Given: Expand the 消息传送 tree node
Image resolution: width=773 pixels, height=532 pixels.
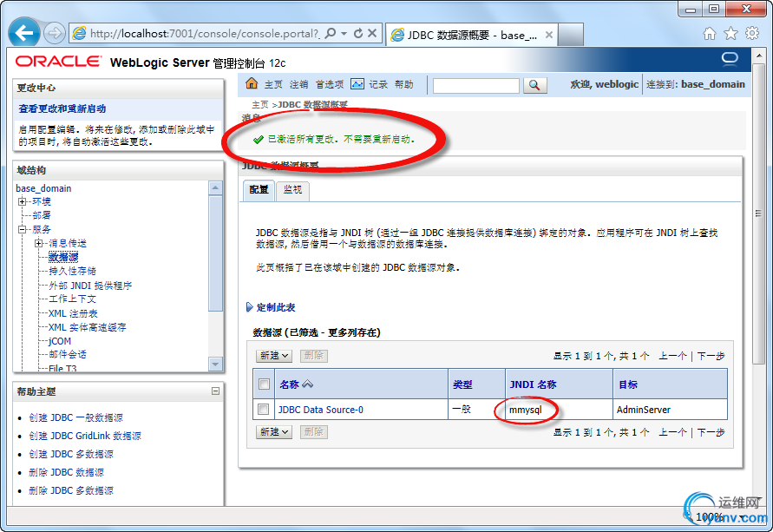Looking at the screenshot, I should point(38,243).
